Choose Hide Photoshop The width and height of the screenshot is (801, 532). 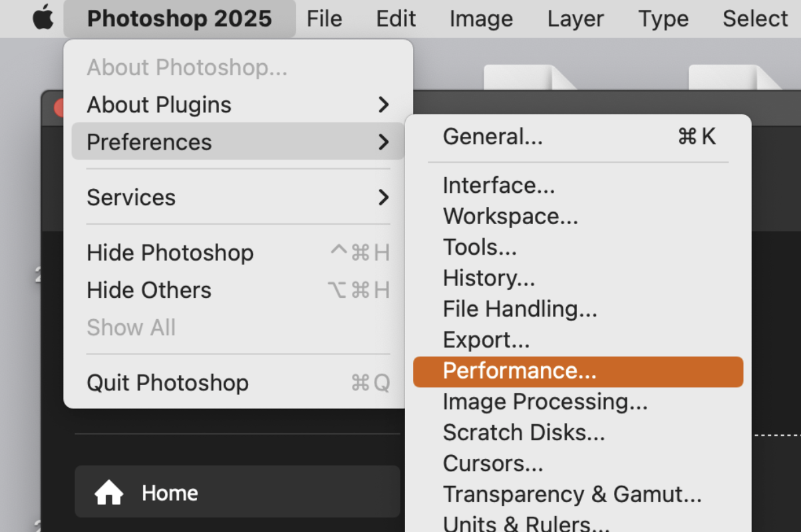[170, 253]
